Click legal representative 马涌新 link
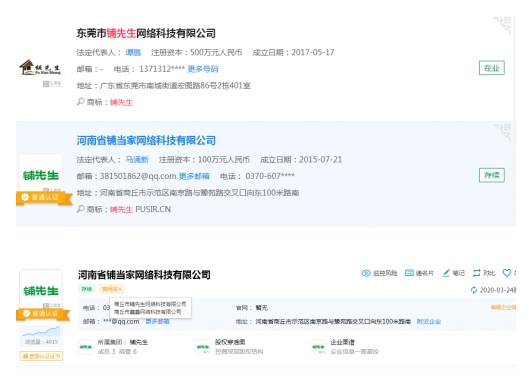Image resolution: width=529 pixels, height=376 pixels. click(137, 160)
